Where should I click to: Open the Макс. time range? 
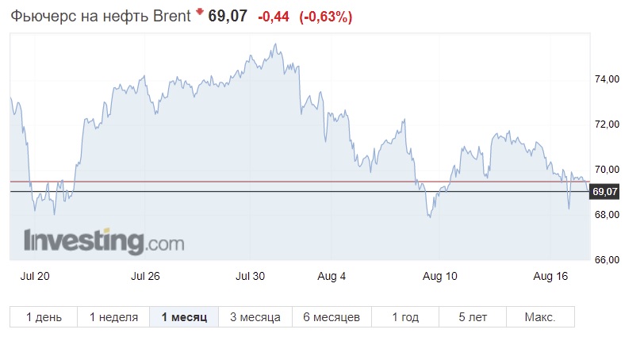[x=540, y=317]
